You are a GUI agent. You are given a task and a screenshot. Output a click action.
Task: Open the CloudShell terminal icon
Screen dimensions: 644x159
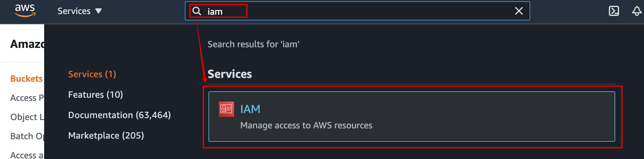tap(614, 11)
